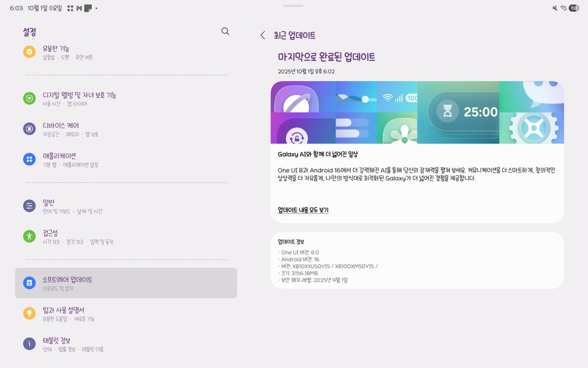Tap the green 디지털 웰빙 icon
This screenshot has width=588, height=368.
coord(29,99)
